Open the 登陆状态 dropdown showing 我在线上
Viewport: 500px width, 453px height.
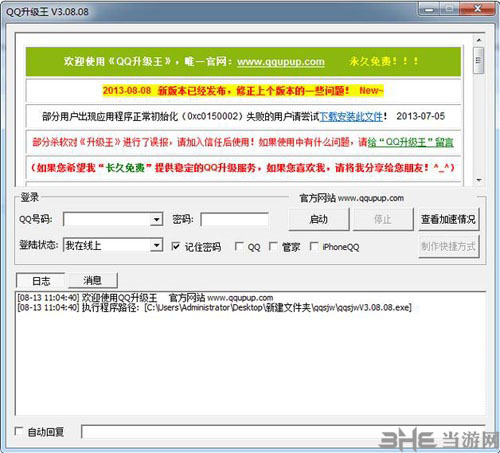coord(156,245)
